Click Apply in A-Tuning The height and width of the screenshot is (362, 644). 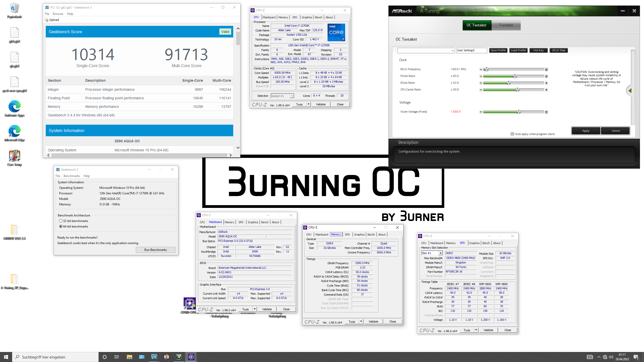pos(586,131)
